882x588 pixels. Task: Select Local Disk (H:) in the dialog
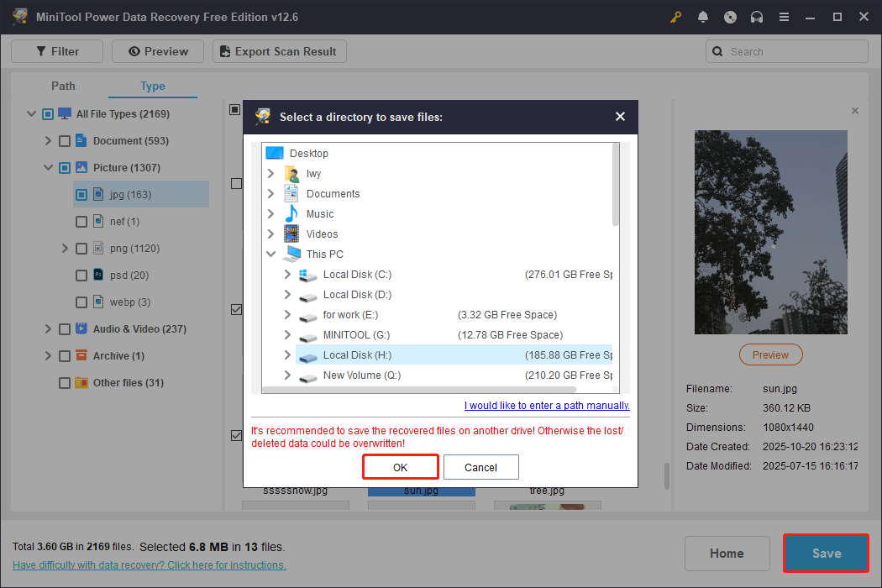point(357,354)
